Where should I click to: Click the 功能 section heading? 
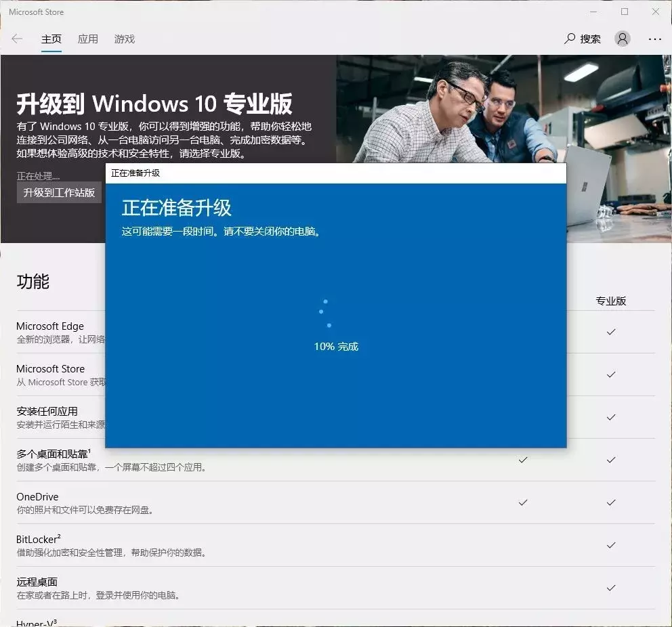(x=33, y=282)
